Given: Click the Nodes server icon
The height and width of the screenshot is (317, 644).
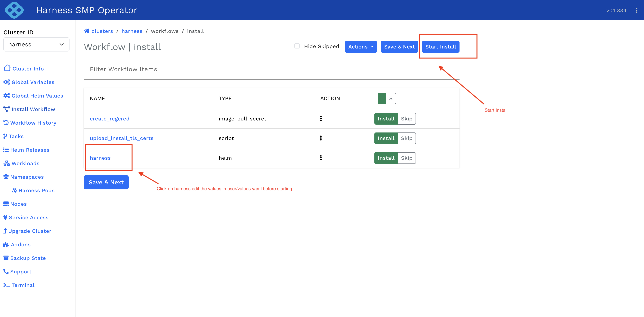Looking at the screenshot, I should coord(6,204).
